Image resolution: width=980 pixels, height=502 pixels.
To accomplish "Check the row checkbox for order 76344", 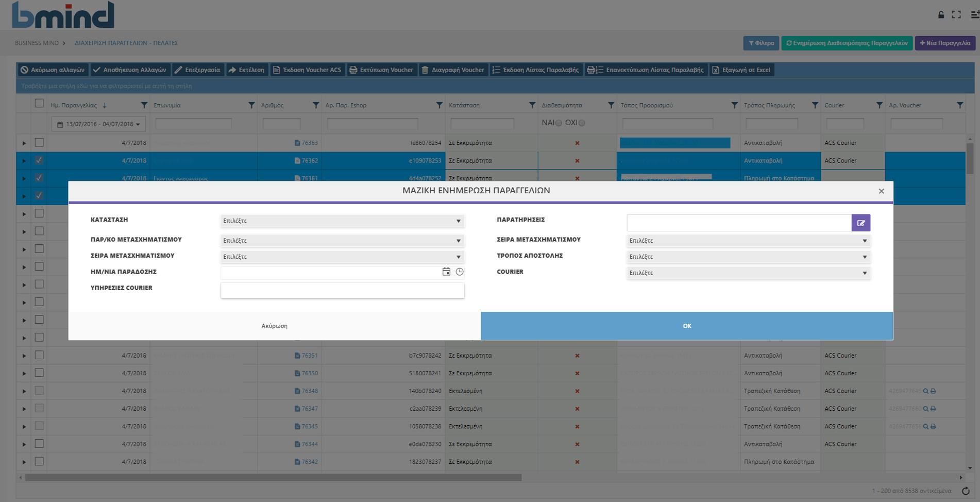I will pyautogui.click(x=39, y=444).
